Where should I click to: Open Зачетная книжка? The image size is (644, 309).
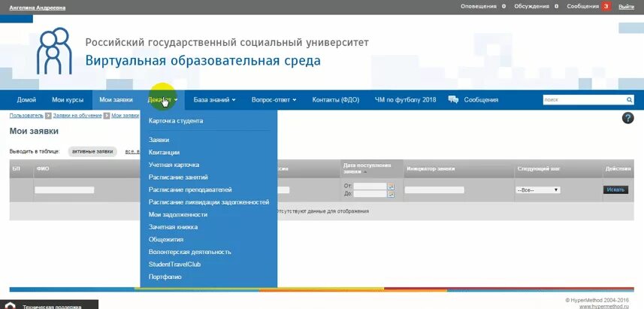coord(174,227)
